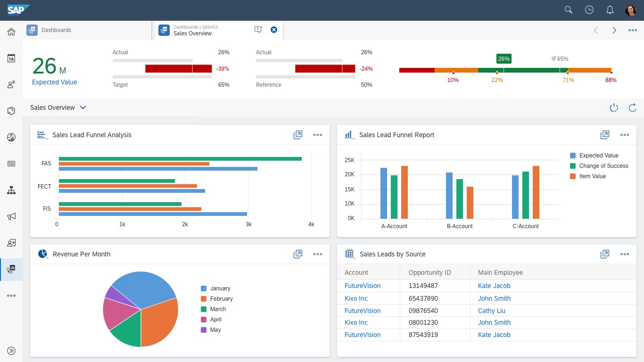Click the May legend swatch
Viewport: 644px width, 362px height.
(204, 330)
